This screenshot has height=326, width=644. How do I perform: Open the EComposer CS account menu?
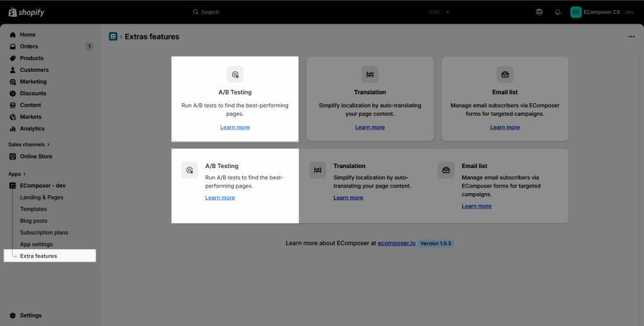point(601,12)
